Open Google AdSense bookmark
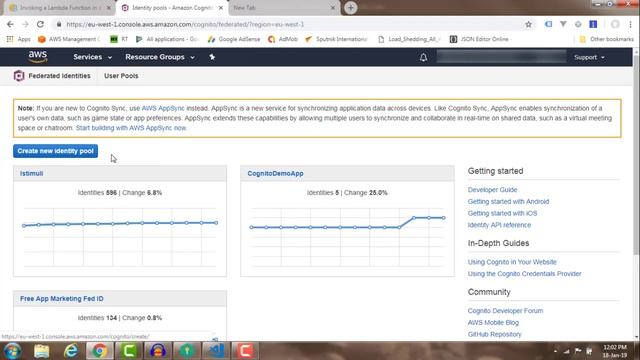This screenshot has height=360, width=640. pyautogui.click(x=233, y=39)
